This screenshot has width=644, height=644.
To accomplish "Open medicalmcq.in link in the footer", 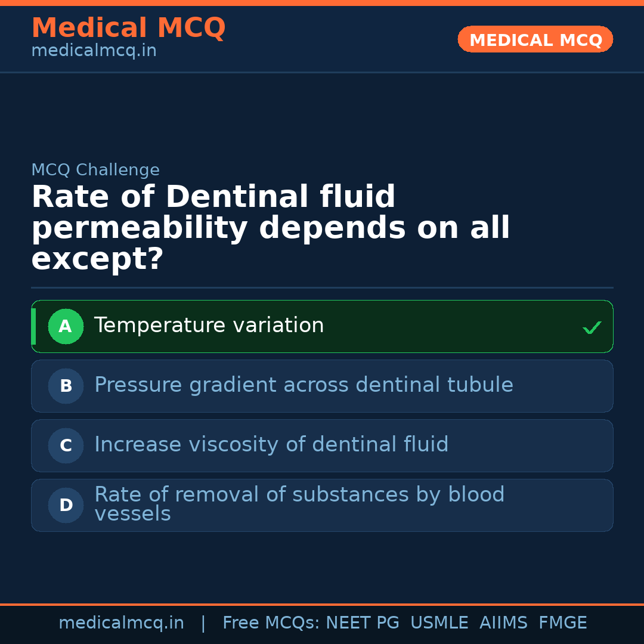I will [121, 623].
